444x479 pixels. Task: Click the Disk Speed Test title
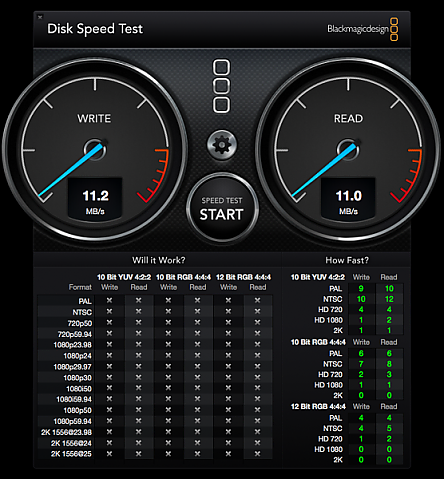[x=95, y=29]
